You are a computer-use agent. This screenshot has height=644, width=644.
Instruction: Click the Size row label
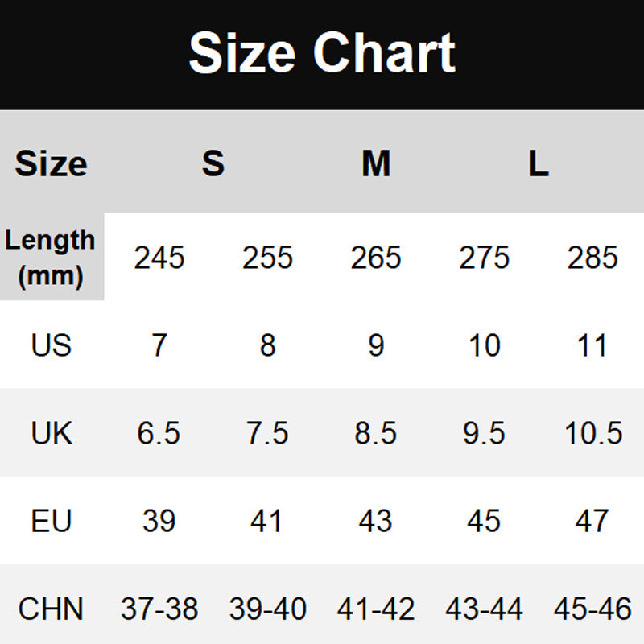[51, 163]
